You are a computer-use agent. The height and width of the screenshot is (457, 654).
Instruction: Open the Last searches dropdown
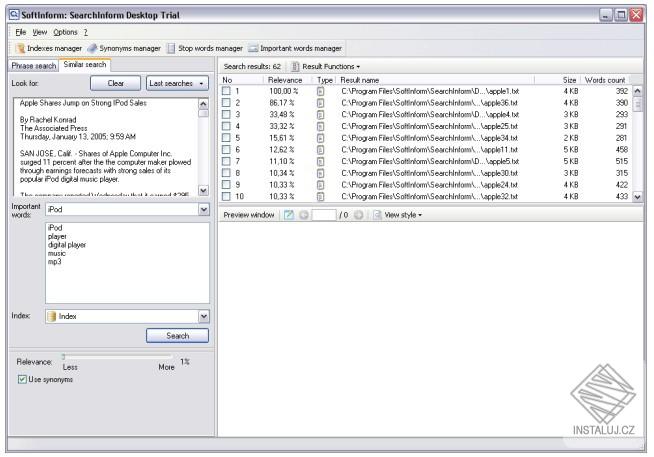coord(177,83)
